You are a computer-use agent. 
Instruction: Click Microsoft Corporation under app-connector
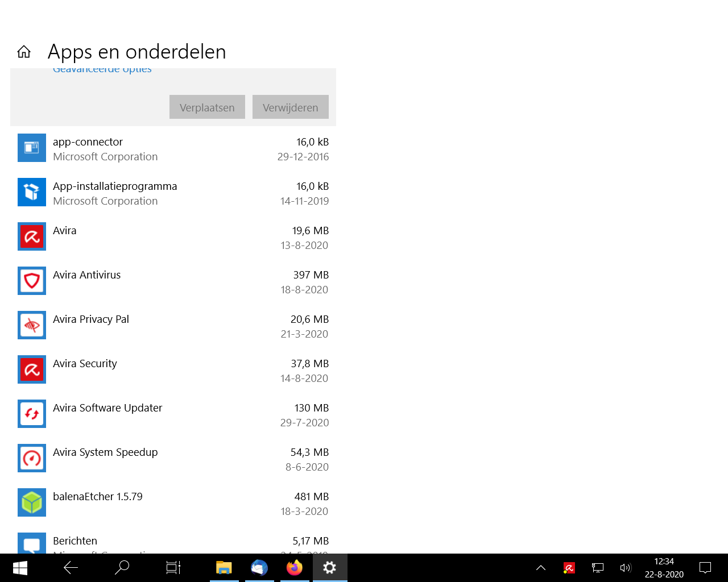[x=105, y=157]
